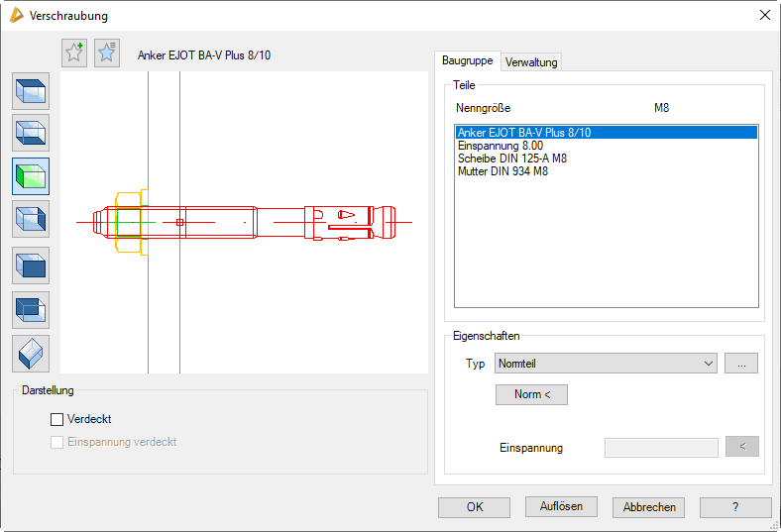781x532 pixels.
Task: Click the Einspannung input field
Action: coord(661,448)
